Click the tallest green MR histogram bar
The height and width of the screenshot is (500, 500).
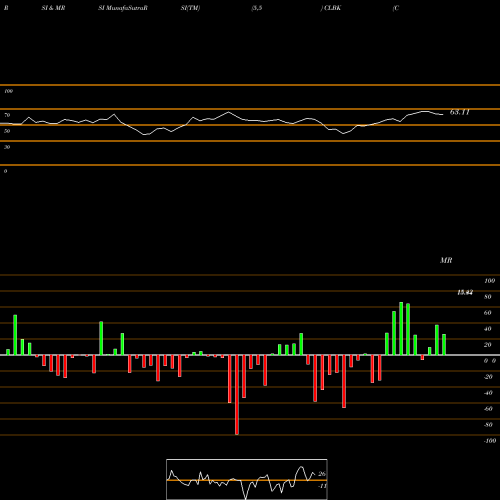(x=401, y=328)
